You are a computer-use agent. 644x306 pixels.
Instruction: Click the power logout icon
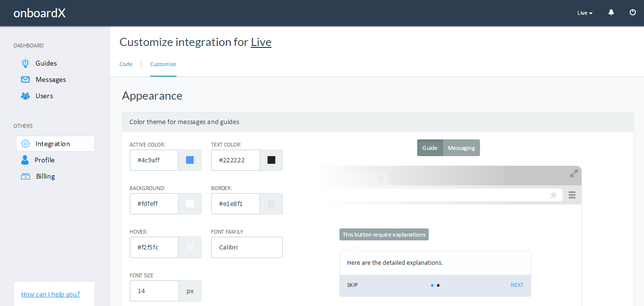pyautogui.click(x=632, y=12)
